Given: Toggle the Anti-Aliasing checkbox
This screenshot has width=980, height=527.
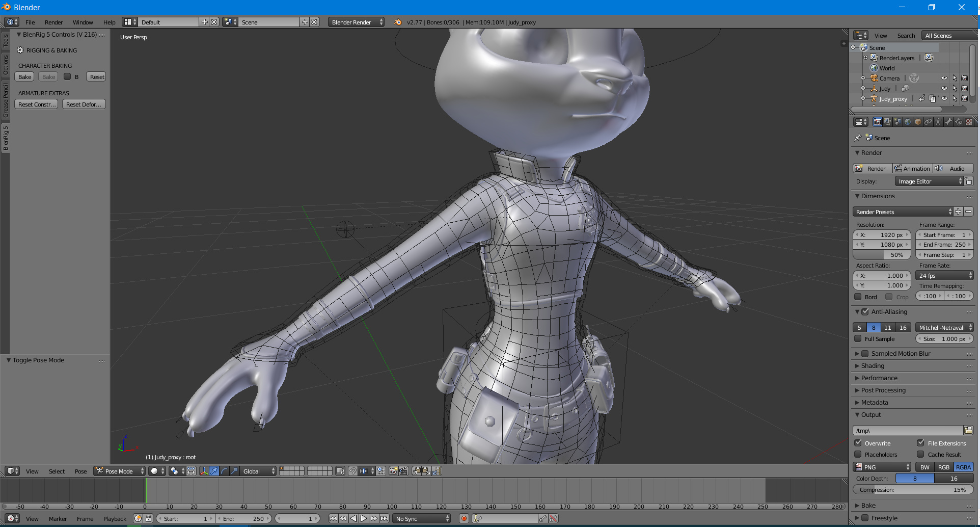Looking at the screenshot, I should point(865,311).
